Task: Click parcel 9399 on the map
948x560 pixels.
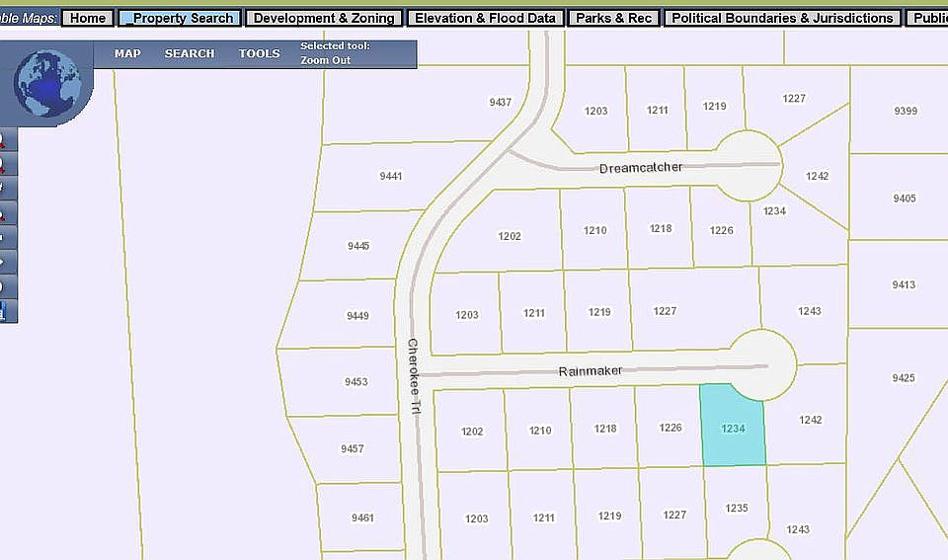Action: [905, 112]
